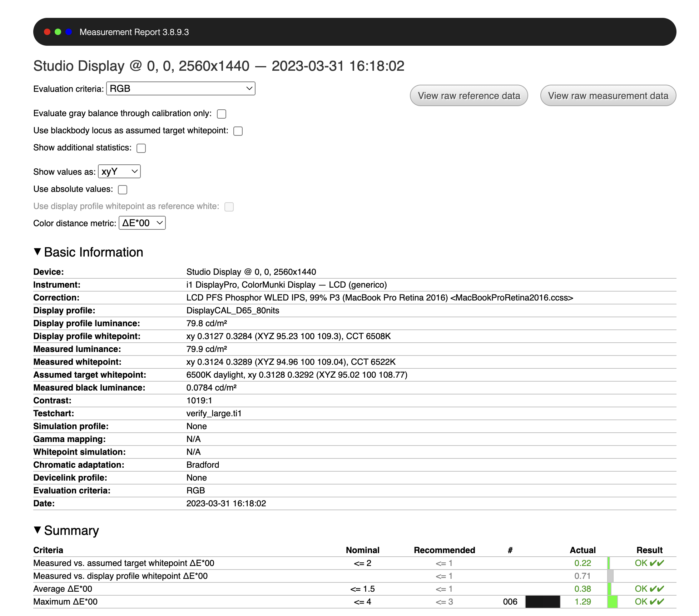Click View raw measurement data button
The height and width of the screenshot is (616, 699).
click(608, 96)
